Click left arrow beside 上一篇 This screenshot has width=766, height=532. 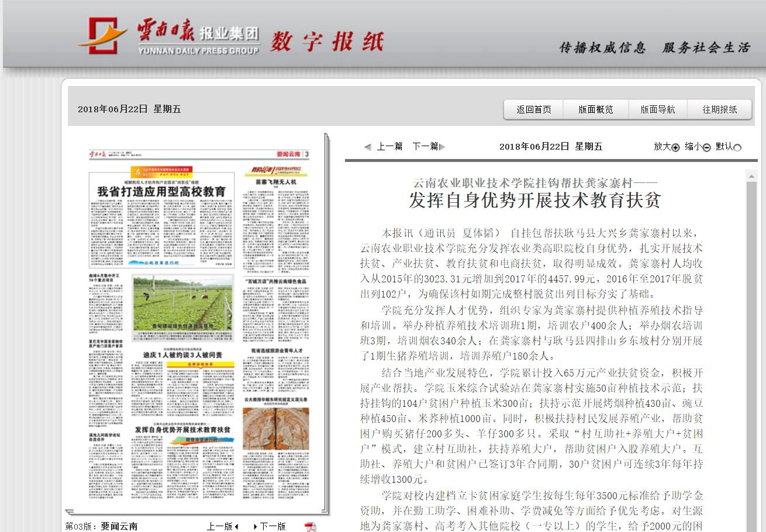pyautogui.click(x=367, y=147)
